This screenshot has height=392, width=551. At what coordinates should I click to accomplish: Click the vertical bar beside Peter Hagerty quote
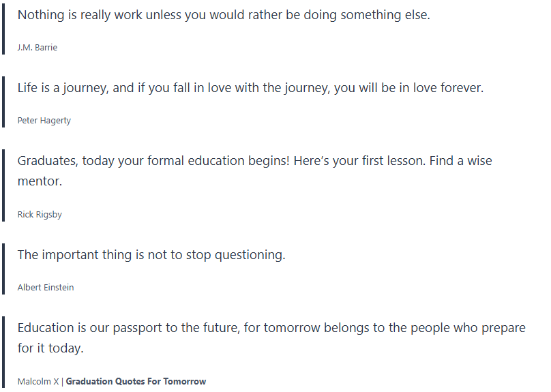tap(3, 104)
